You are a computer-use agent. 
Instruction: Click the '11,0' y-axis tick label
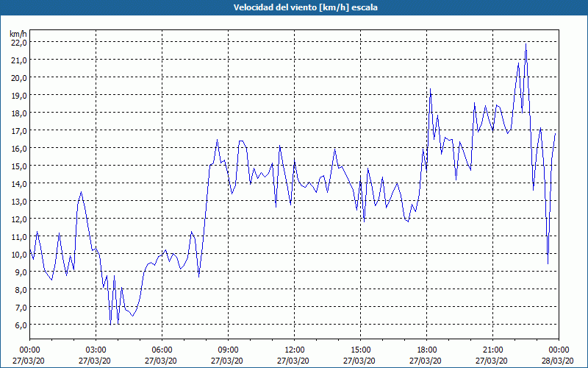tap(19, 236)
